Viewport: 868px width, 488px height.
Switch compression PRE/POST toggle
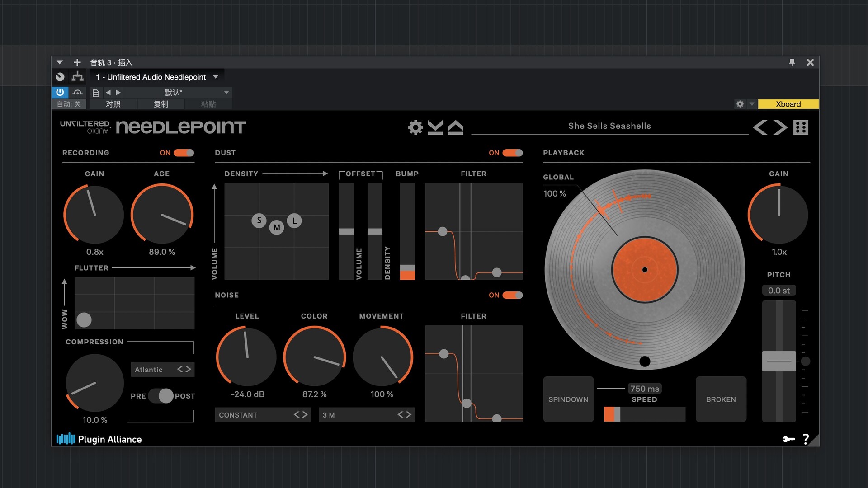(161, 396)
